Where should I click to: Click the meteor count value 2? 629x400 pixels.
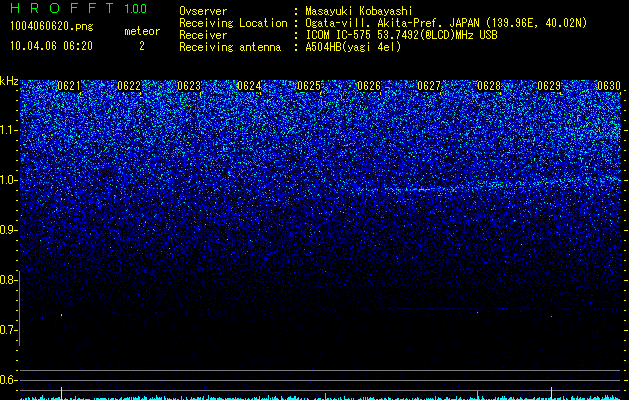[x=142, y=46]
